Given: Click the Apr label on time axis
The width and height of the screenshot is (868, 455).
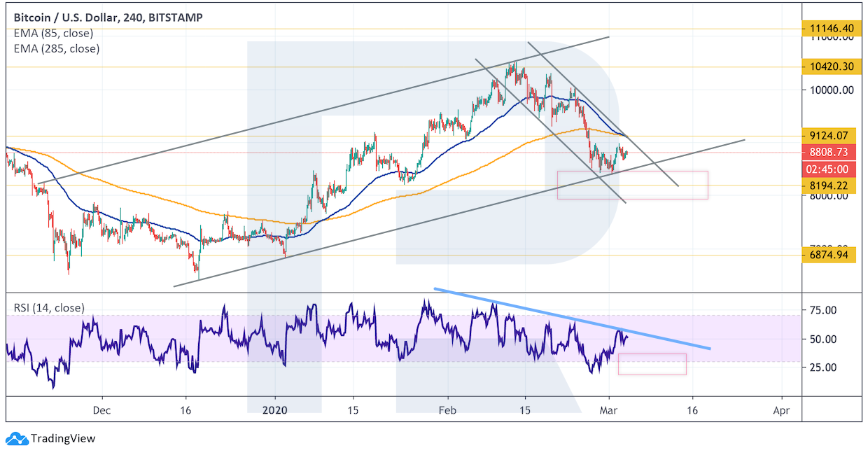Looking at the screenshot, I should click(x=781, y=410).
